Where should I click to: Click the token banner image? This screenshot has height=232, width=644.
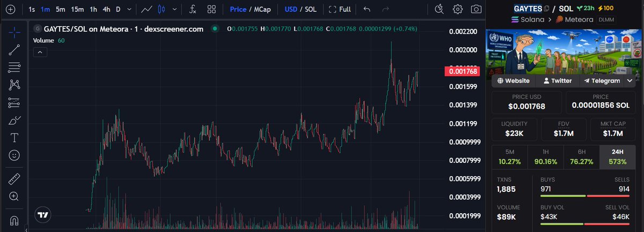[x=563, y=51]
